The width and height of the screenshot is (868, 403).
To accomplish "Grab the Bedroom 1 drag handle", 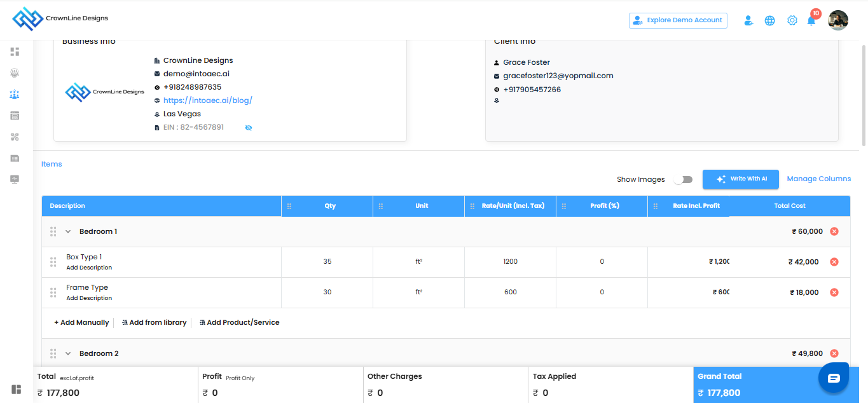I will click(53, 231).
